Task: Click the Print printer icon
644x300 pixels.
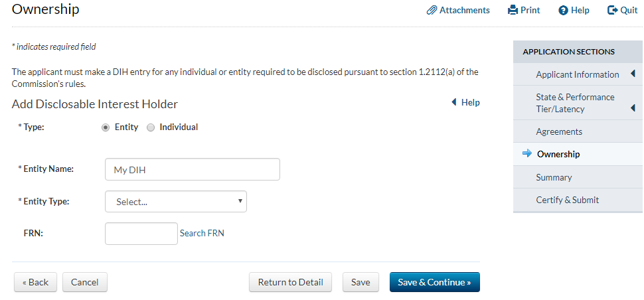Action: [513, 11]
